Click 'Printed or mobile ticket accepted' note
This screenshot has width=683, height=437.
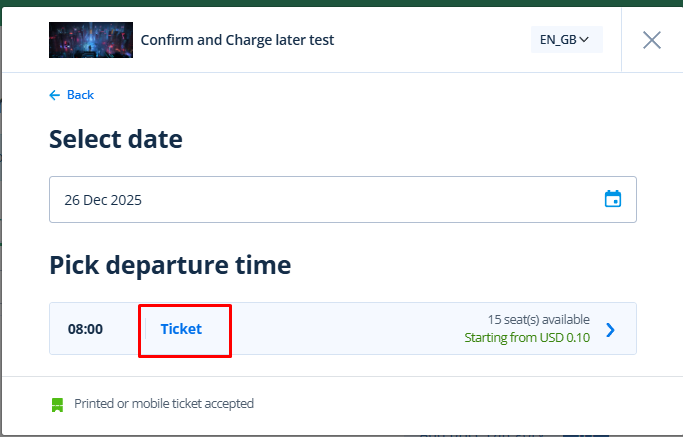pos(164,404)
